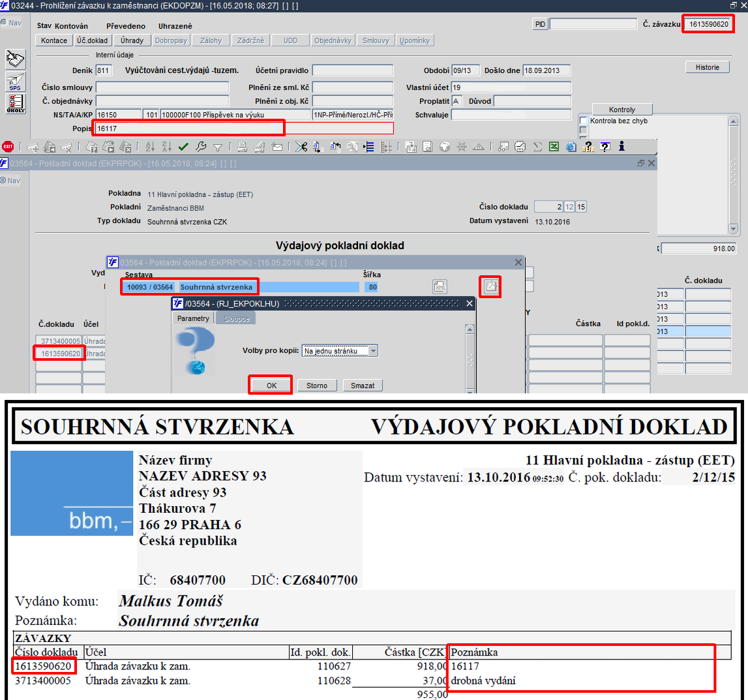Toggle the Kontrola bez chyb checkbox

(x=583, y=121)
